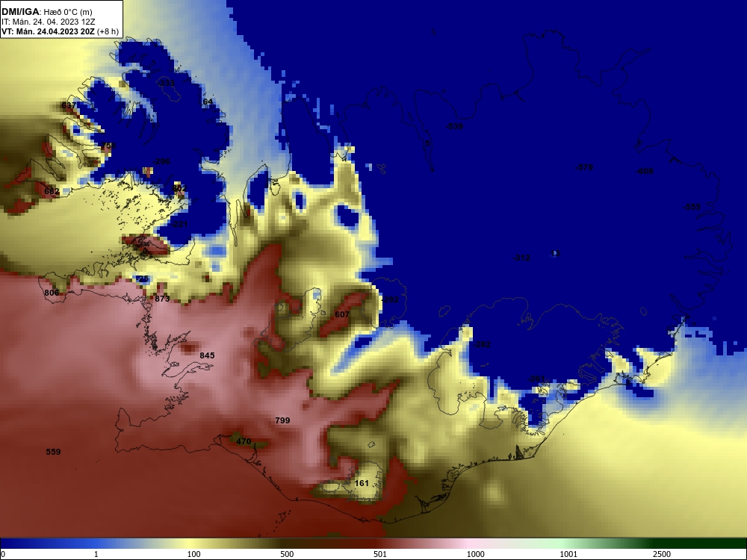The width and height of the screenshot is (747, 560).
Task: Click the -312 value label
Action: point(521,258)
